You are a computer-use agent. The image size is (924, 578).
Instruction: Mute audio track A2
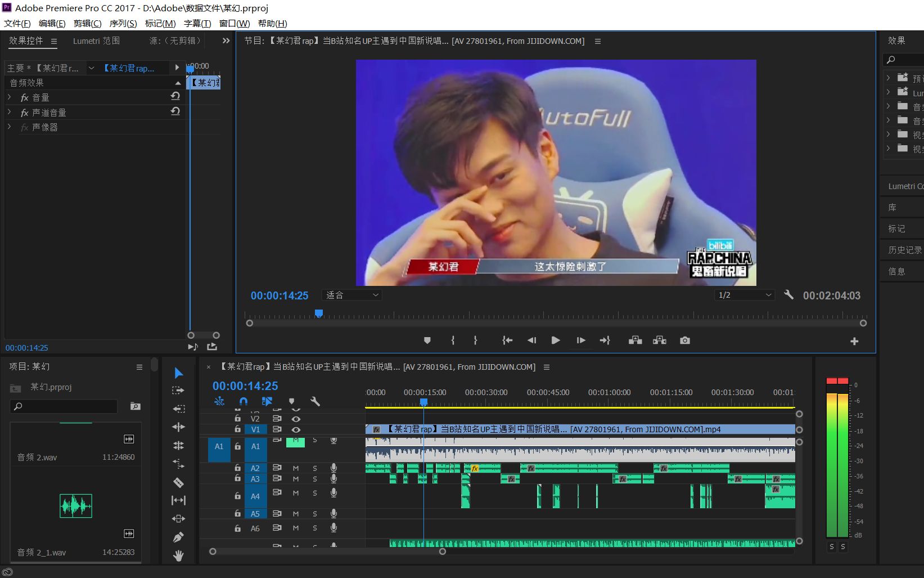[x=296, y=468]
